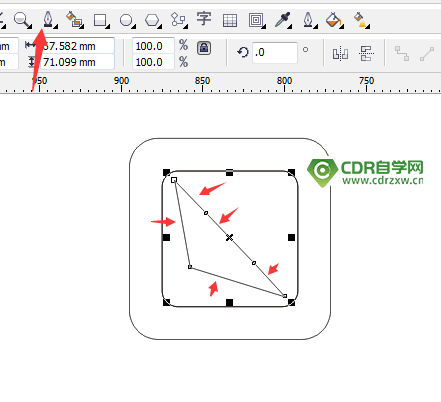Select the Interactive Fill tool
Image resolution: width=441 pixels, height=402 pixels.
coord(361,19)
